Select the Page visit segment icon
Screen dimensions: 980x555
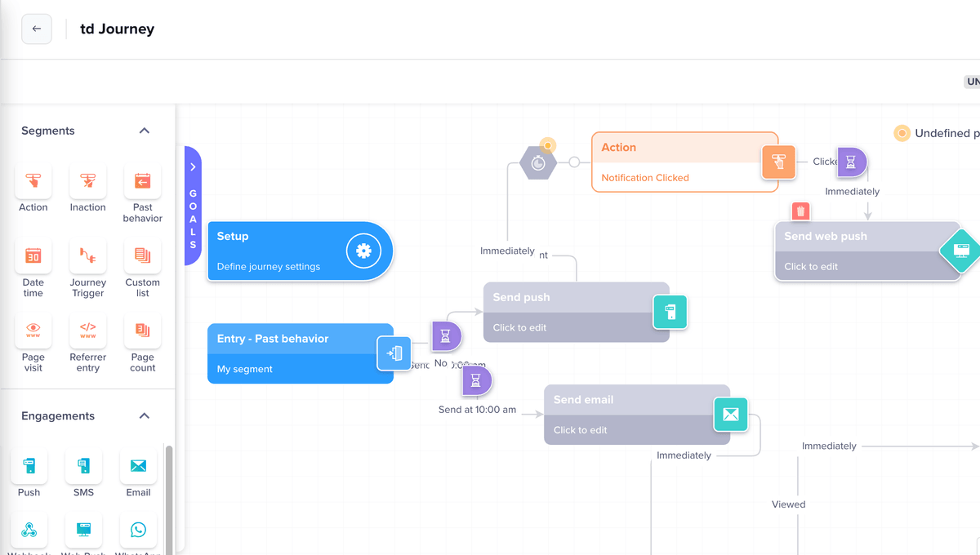click(33, 331)
